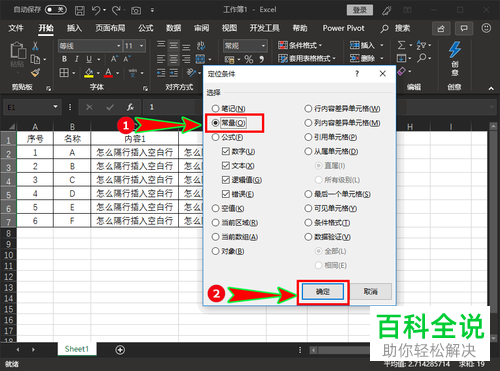
Task: Open the 文件 menu tab
Action: pyautogui.click(x=16, y=28)
